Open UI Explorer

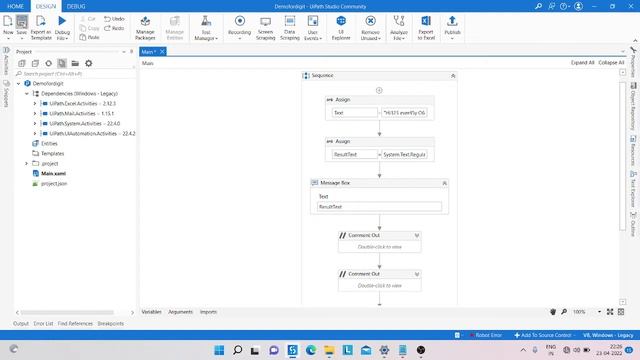coord(341,27)
